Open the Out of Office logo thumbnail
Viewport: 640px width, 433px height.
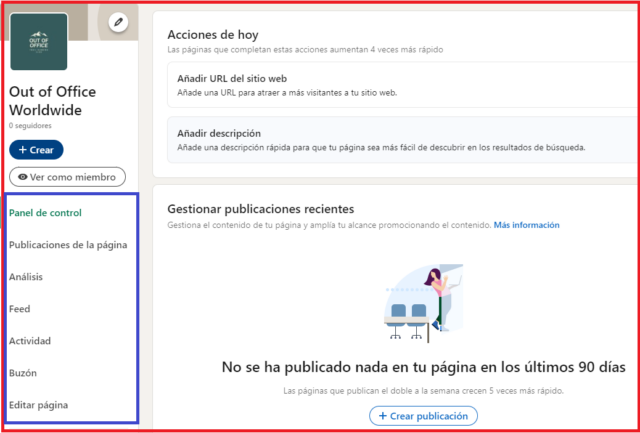coord(39,42)
